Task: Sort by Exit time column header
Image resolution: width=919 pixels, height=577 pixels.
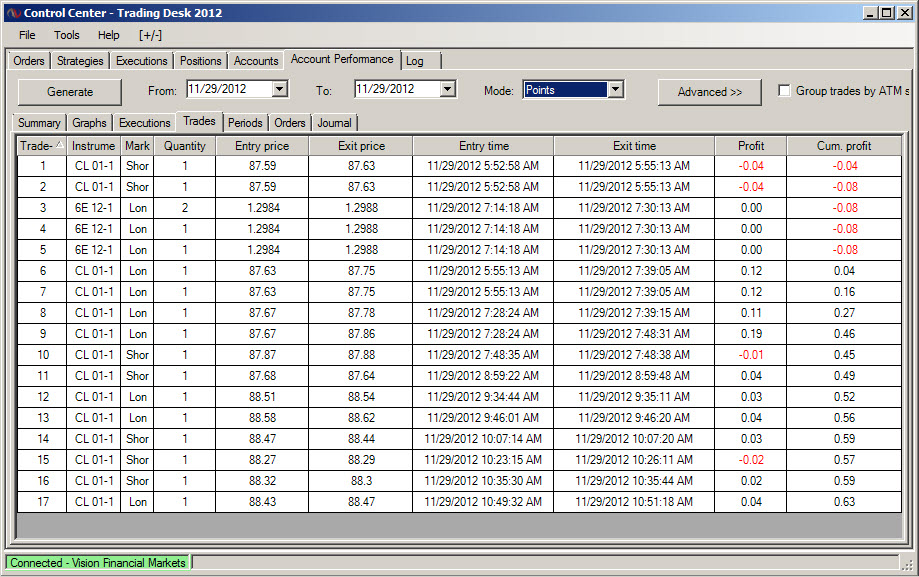Action: pyautogui.click(x=634, y=146)
